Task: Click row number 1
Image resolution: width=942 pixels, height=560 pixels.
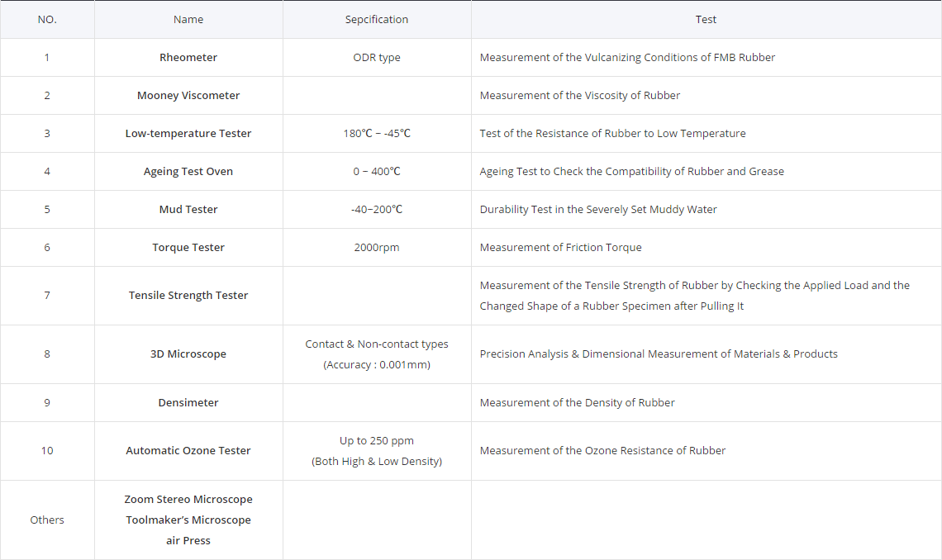Action: (47, 58)
